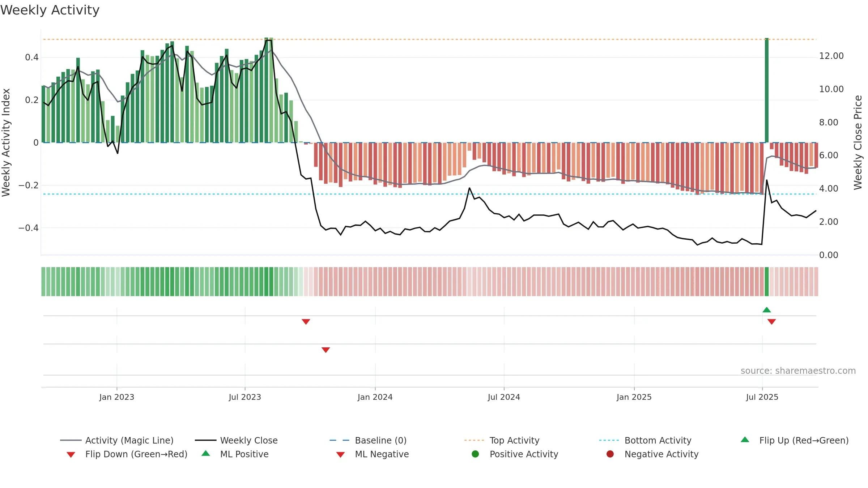Click the Weekly Activity Index axis title
The width and height of the screenshot is (868, 488).
point(6,142)
